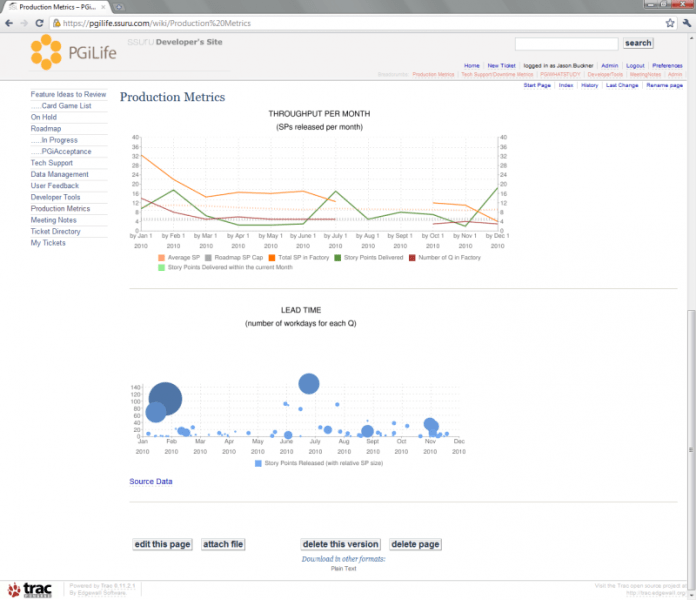Open the PGiAcceptance sidebar link
Screen dimensions: 696x600
click(x=66, y=151)
